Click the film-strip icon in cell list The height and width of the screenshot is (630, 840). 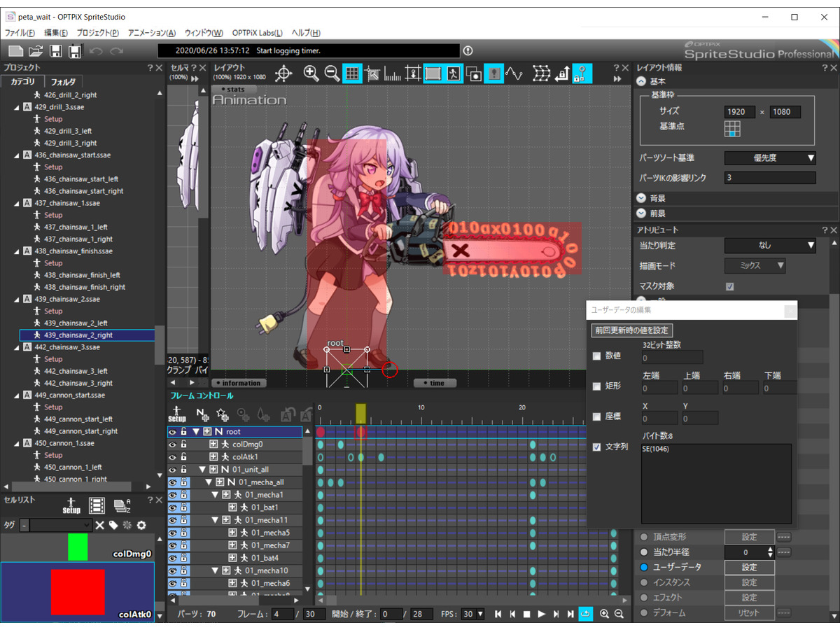(97, 505)
